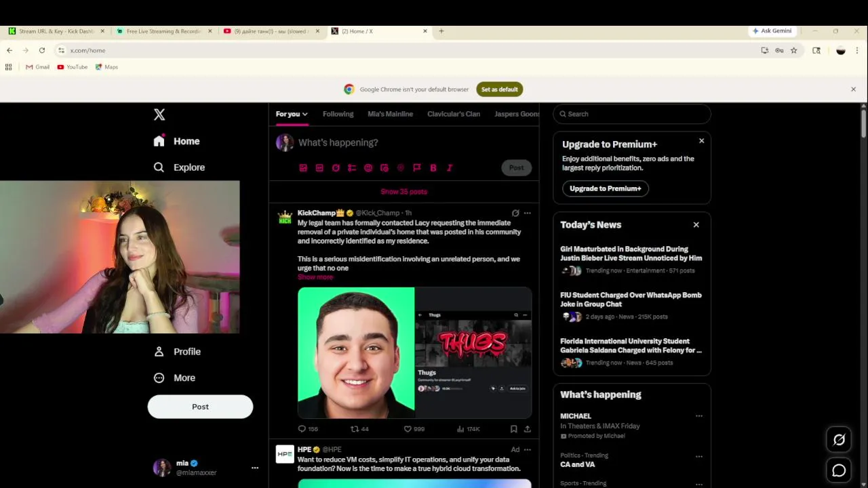The height and width of the screenshot is (488, 868).
Task: Open account options next to mia @miamaxxer
Action: (255, 468)
